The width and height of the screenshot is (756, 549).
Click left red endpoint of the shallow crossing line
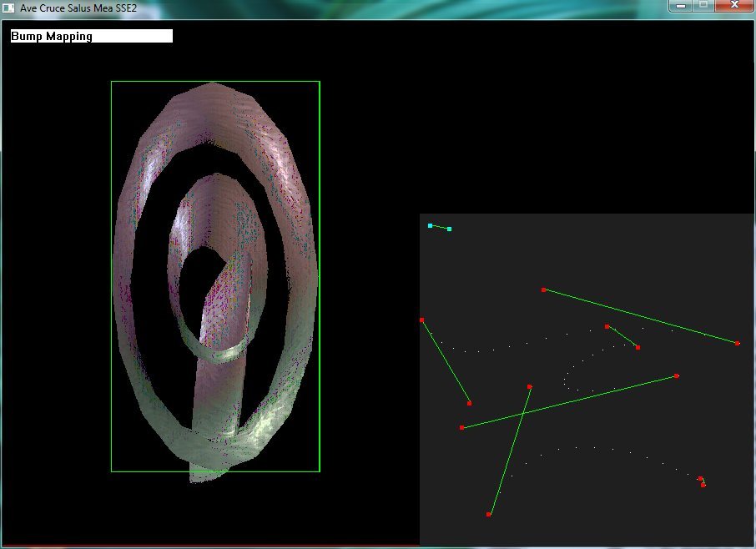tap(461, 428)
